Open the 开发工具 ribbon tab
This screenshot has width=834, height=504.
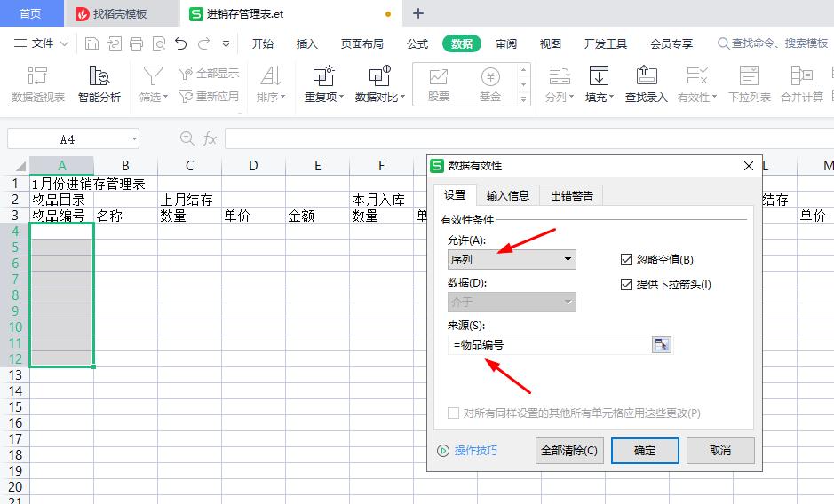click(605, 43)
